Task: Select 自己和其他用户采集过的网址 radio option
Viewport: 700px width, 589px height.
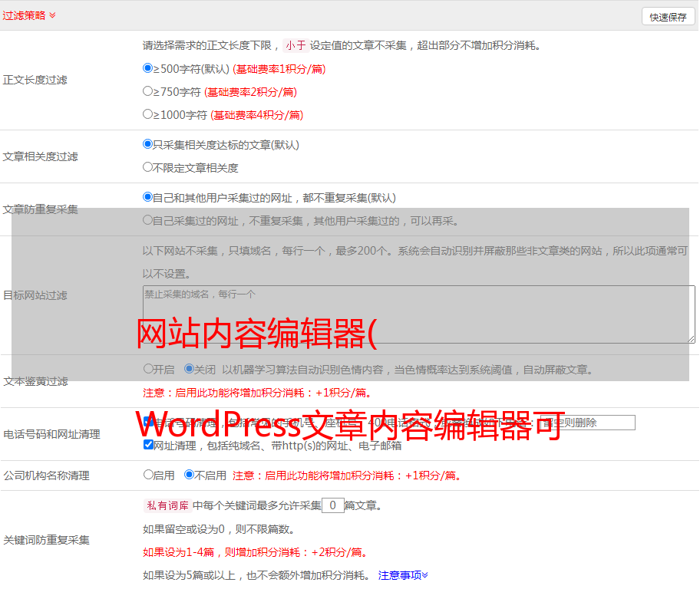Action: pos(147,197)
